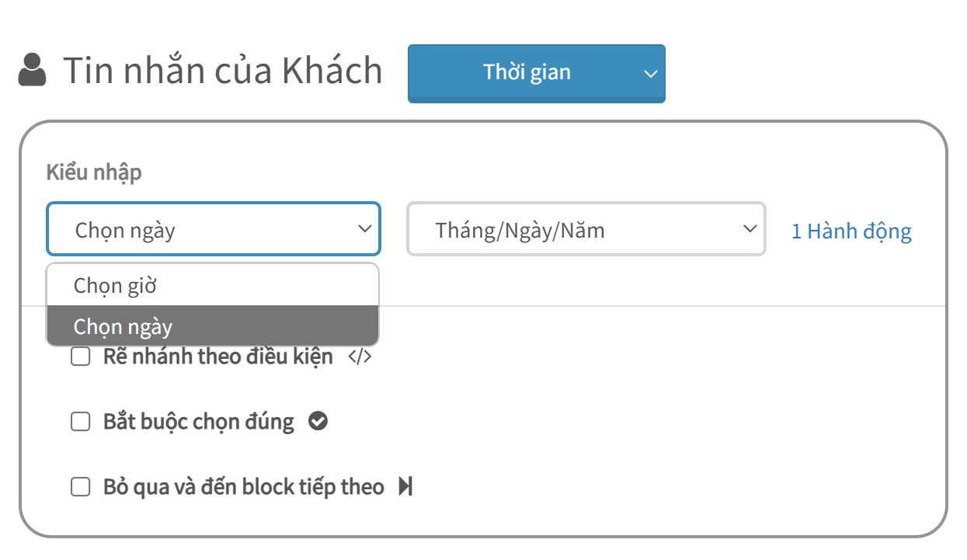Click the user silhouette icon beside the heading

[x=32, y=71]
